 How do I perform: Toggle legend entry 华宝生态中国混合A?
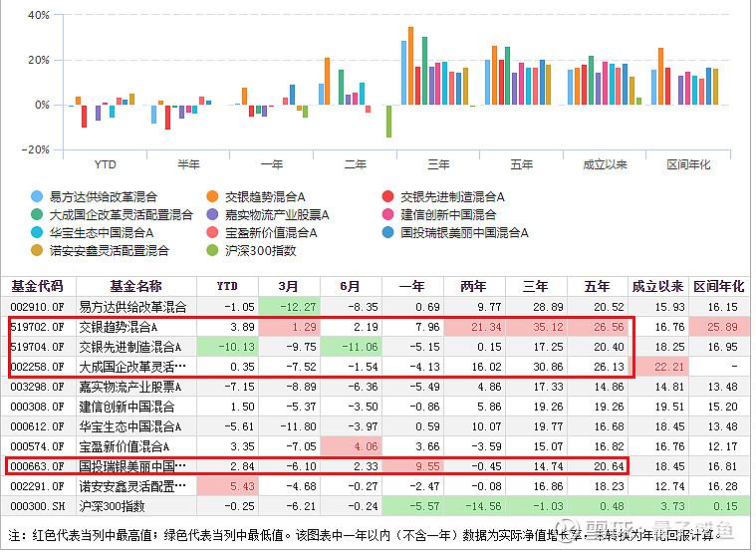(x=92, y=232)
